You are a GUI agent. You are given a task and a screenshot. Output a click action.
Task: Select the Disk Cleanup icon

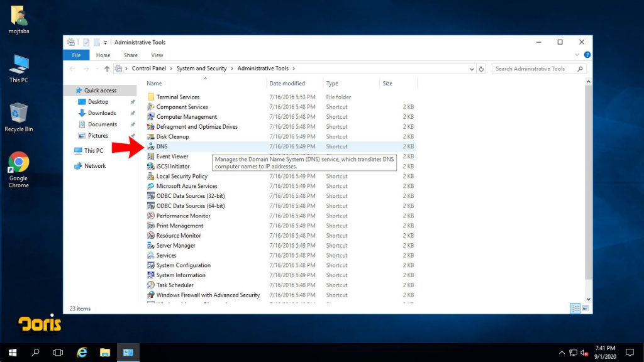point(151,136)
